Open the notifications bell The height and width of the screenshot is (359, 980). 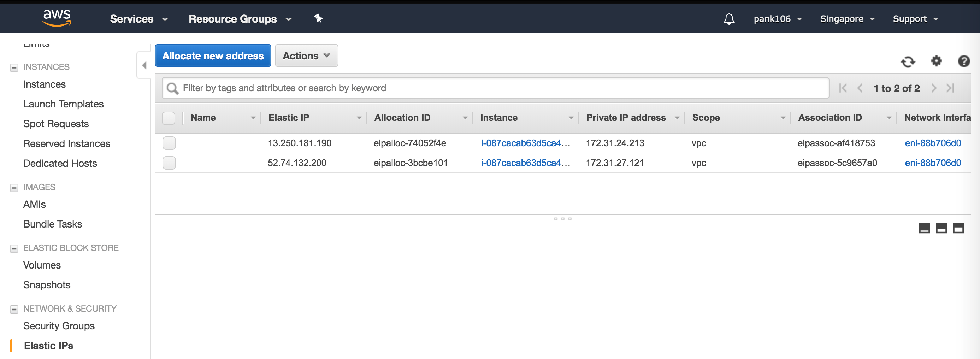(x=728, y=19)
